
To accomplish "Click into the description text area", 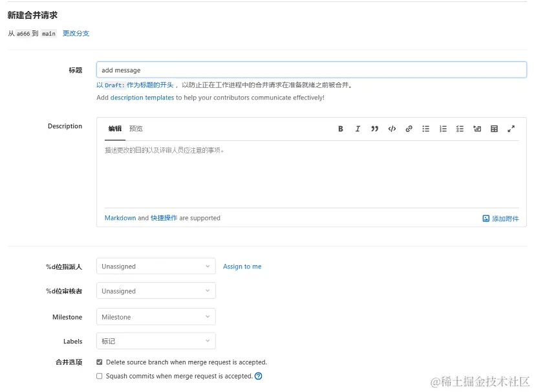I will pyautogui.click(x=311, y=174).
